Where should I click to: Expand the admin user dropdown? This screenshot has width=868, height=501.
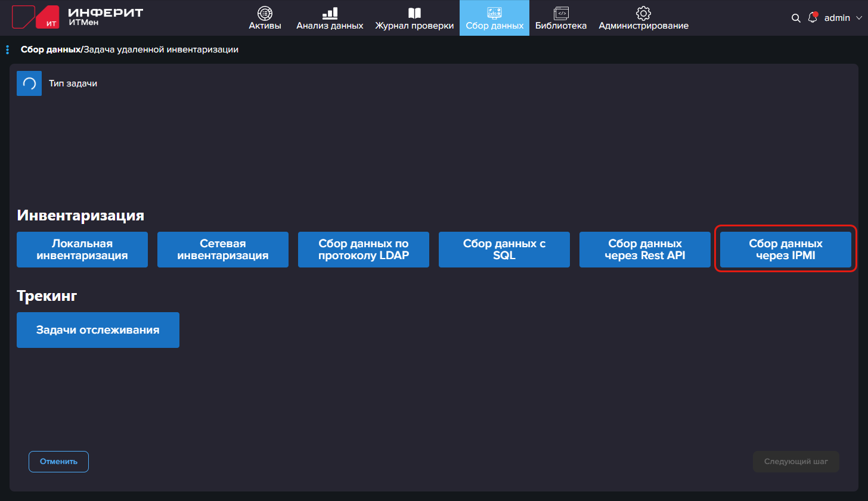pyautogui.click(x=842, y=18)
